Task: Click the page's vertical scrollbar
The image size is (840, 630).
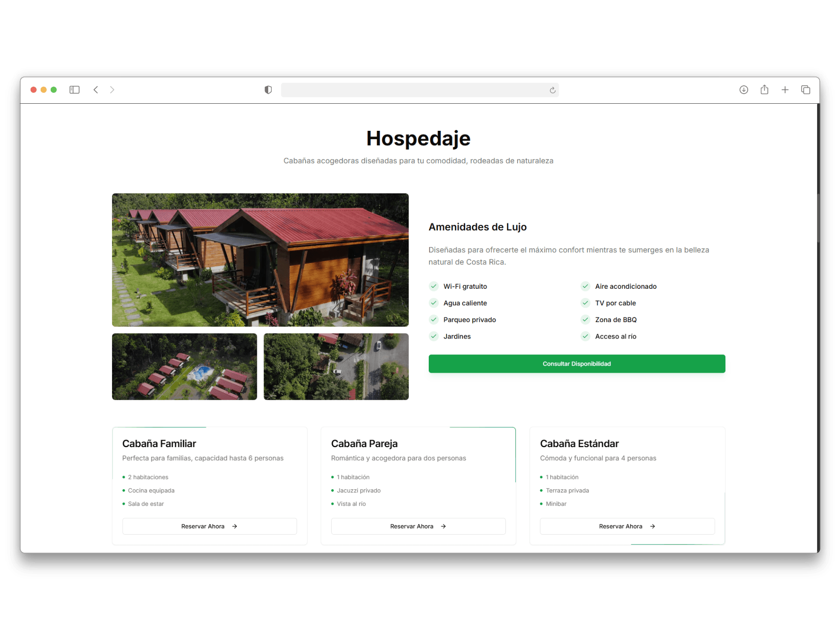Action: (x=818, y=217)
